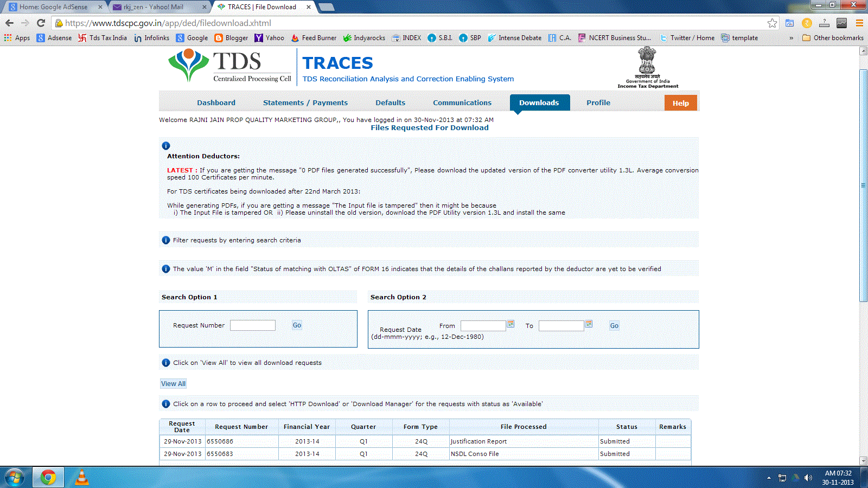Open the Windows Start button
868x488 pixels.
coord(15,477)
